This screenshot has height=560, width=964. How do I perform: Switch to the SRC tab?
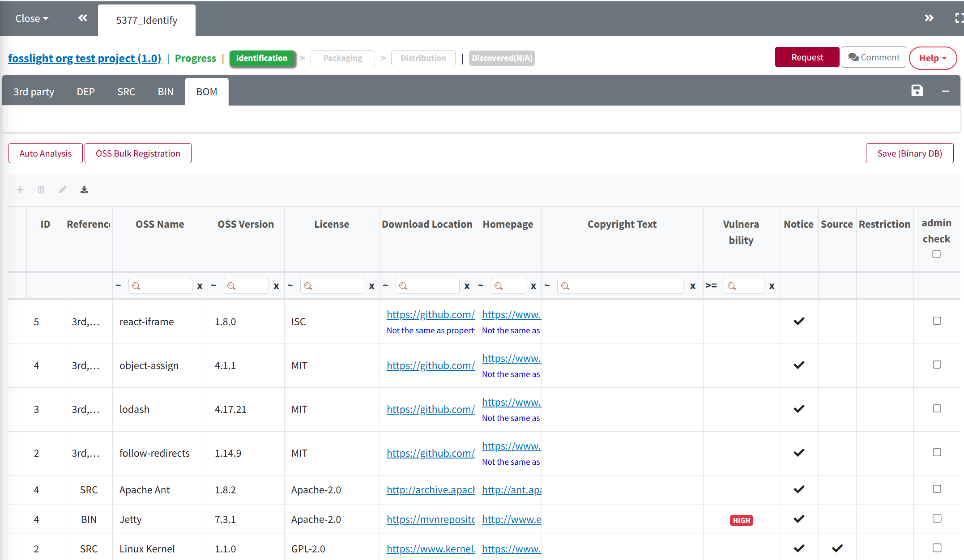[126, 92]
